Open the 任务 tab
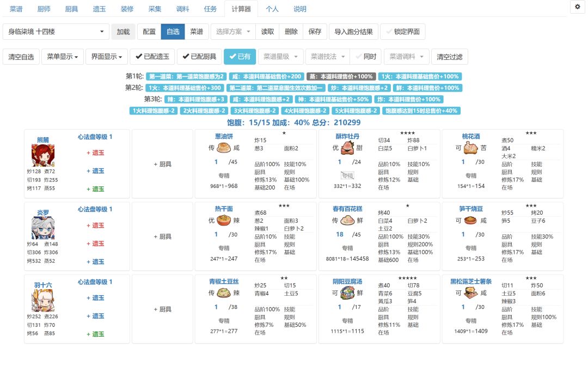Screen dimensions: 588x365 210,9
